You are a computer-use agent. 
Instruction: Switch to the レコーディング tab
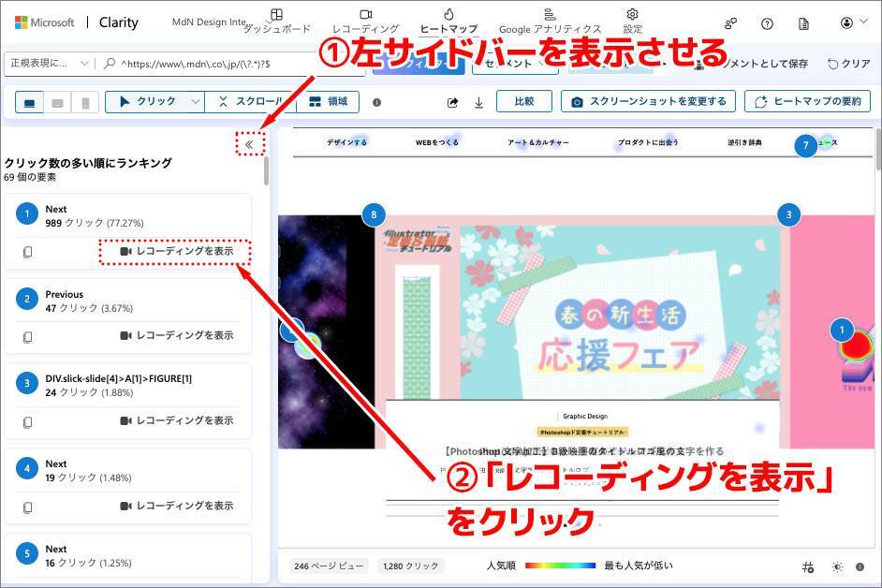coord(365,22)
